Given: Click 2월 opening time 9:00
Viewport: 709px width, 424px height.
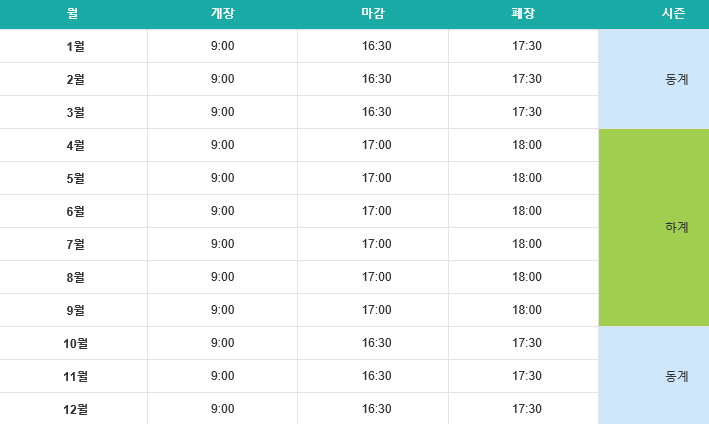Looking at the screenshot, I should pos(222,79).
